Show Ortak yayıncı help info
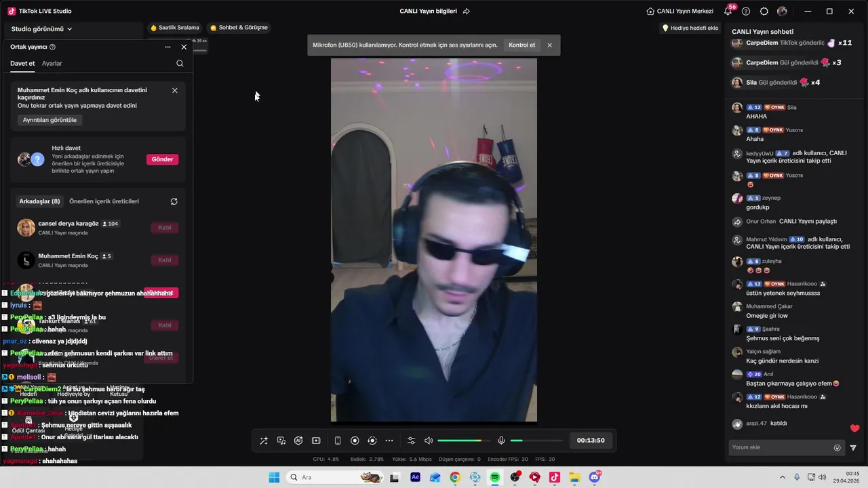This screenshot has height=488, width=868. (52, 47)
